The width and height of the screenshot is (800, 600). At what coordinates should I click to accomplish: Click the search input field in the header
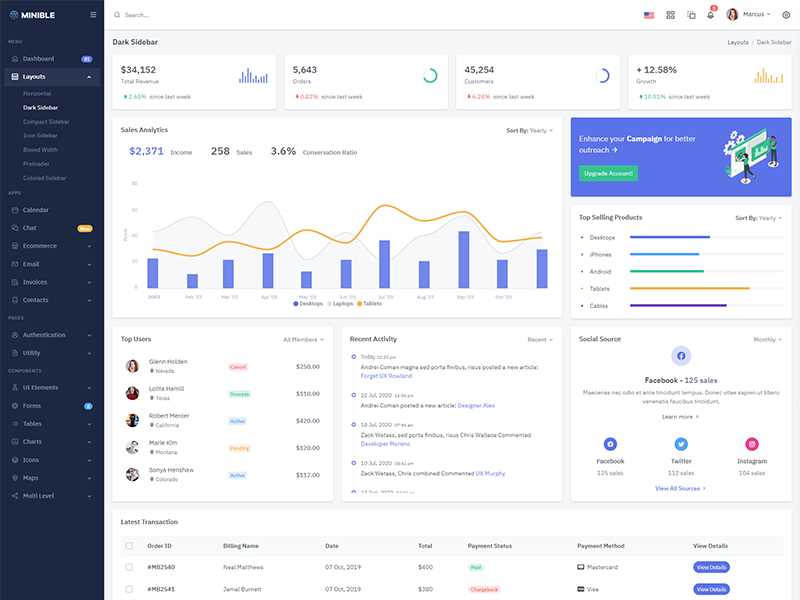[x=200, y=14]
